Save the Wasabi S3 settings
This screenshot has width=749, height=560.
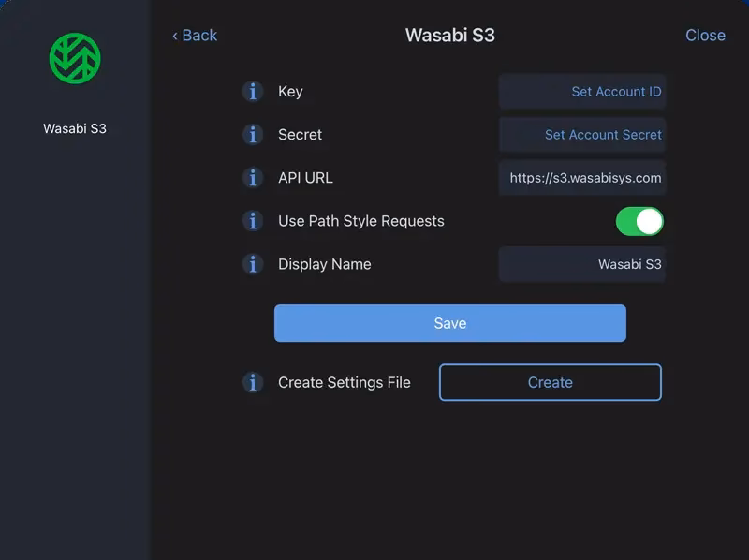tap(450, 322)
